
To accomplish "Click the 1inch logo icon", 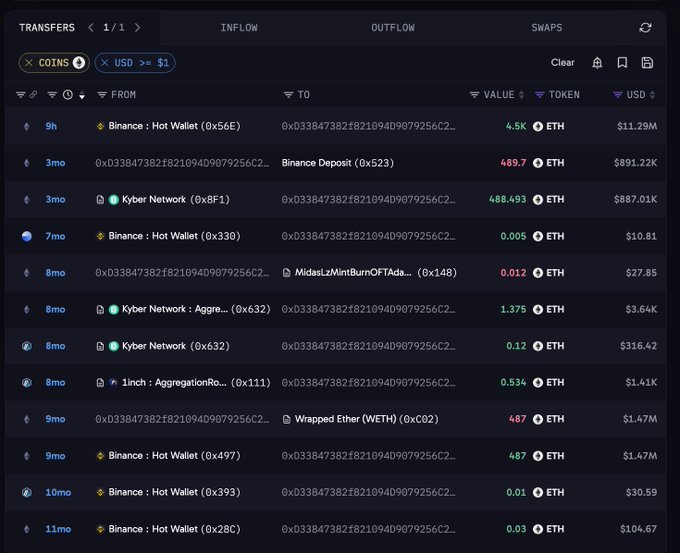I will tap(114, 383).
